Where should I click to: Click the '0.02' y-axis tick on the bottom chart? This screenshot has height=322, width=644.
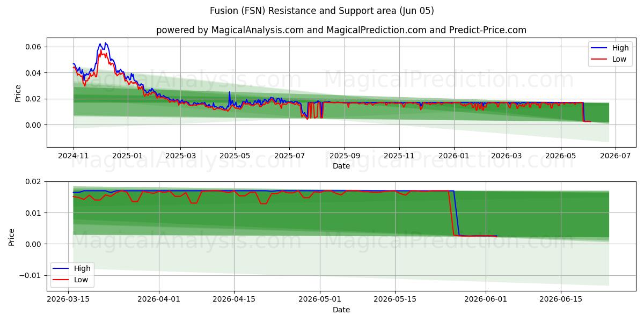(35, 182)
